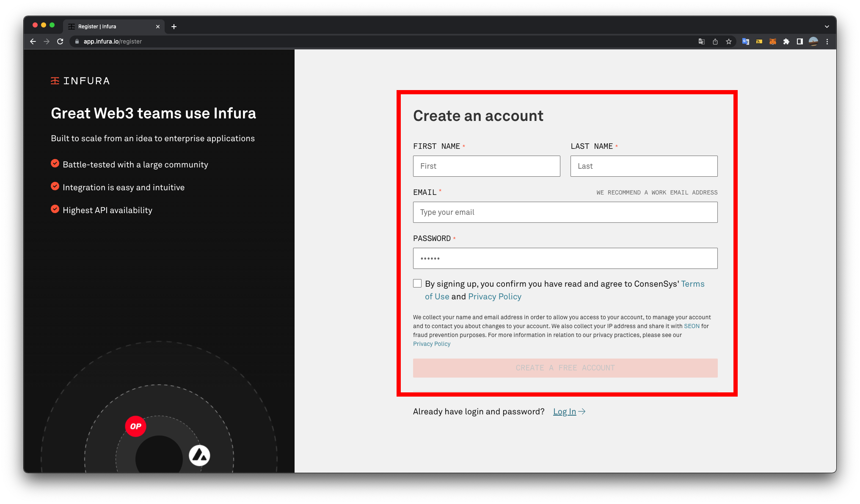
Task: Click the Infura logo
Action: pos(80,81)
